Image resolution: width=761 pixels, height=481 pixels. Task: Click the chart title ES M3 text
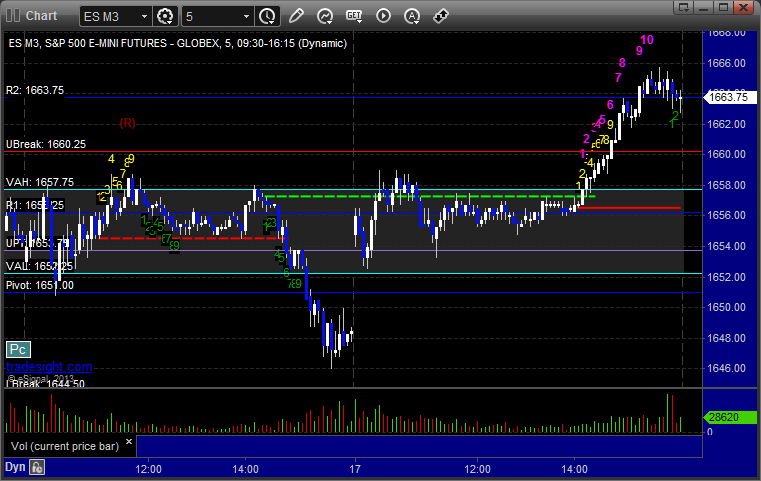click(x=178, y=43)
